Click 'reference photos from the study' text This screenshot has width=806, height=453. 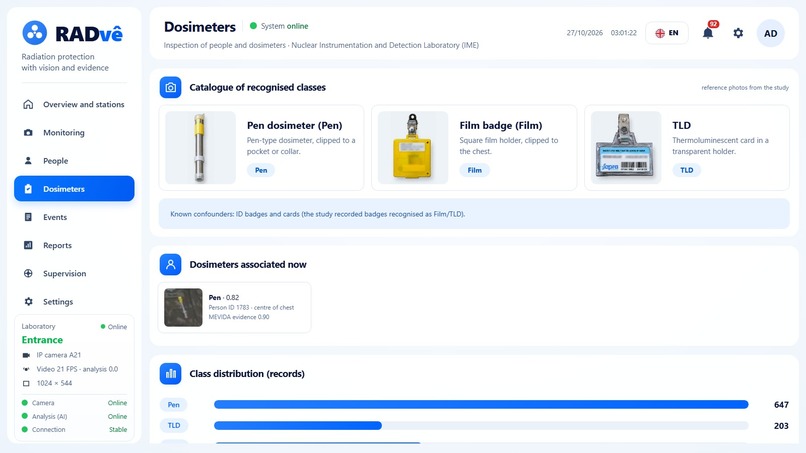point(745,88)
